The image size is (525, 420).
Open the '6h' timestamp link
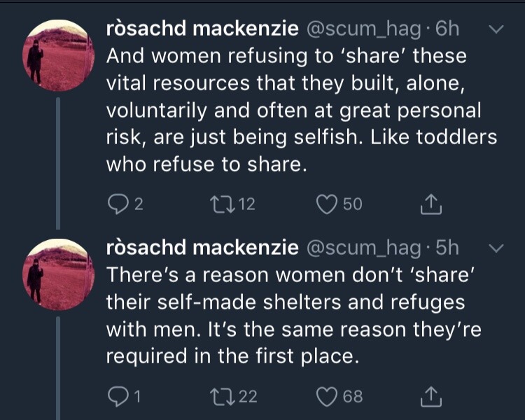[447, 29]
